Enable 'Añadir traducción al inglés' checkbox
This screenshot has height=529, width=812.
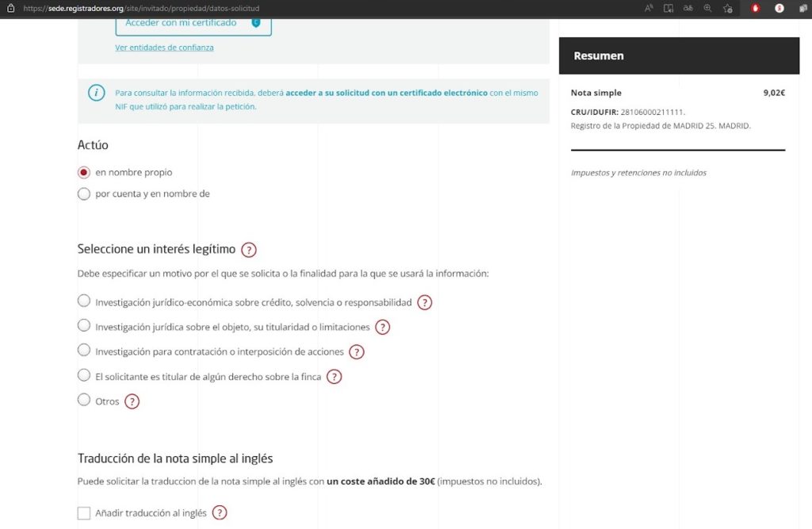click(x=84, y=513)
